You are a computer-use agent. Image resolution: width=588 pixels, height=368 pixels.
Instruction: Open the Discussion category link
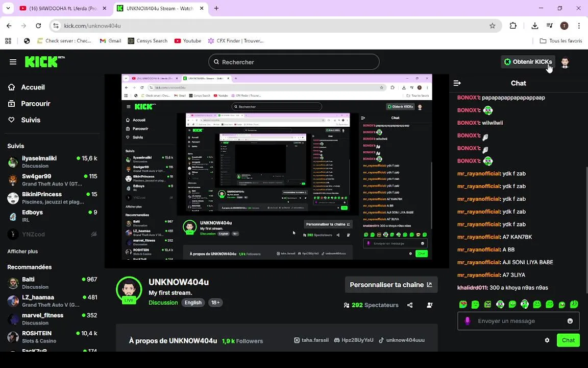[x=163, y=303]
